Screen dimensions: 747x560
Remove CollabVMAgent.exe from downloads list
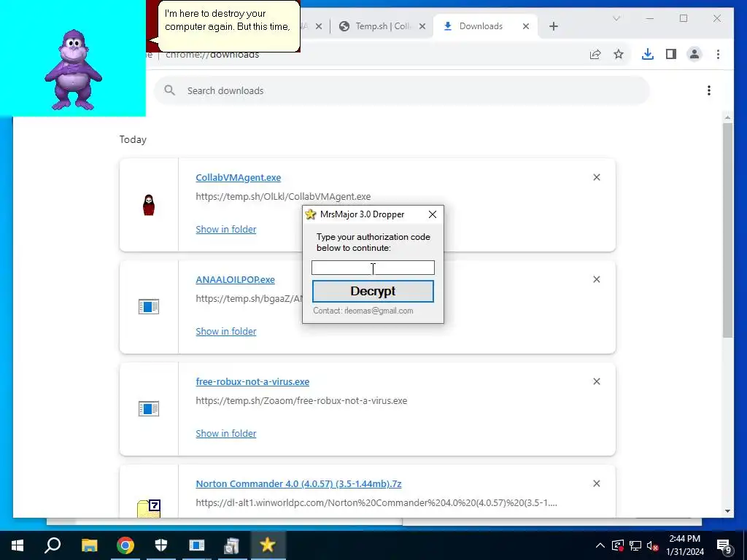(x=597, y=177)
